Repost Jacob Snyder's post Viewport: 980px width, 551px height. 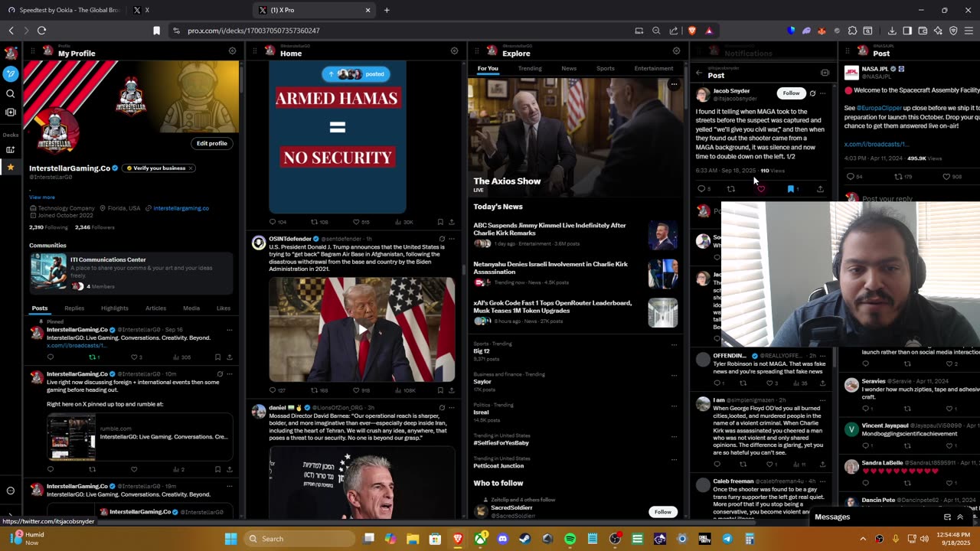coord(731,189)
